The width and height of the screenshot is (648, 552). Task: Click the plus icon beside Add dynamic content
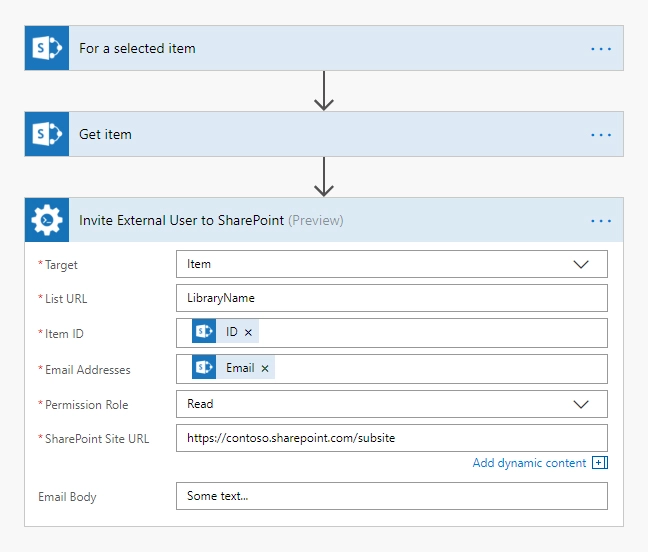pyautogui.click(x=600, y=463)
